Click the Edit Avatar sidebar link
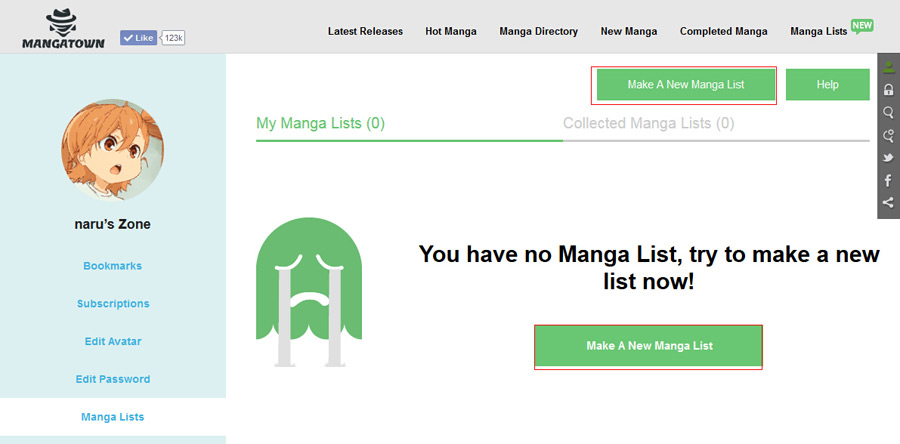 (112, 341)
